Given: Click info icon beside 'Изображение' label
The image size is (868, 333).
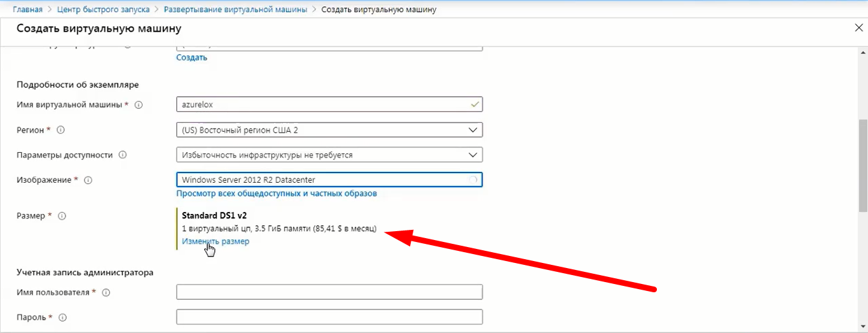Looking at the screenshot, I should pyautogui.click(x=88, y=180).
